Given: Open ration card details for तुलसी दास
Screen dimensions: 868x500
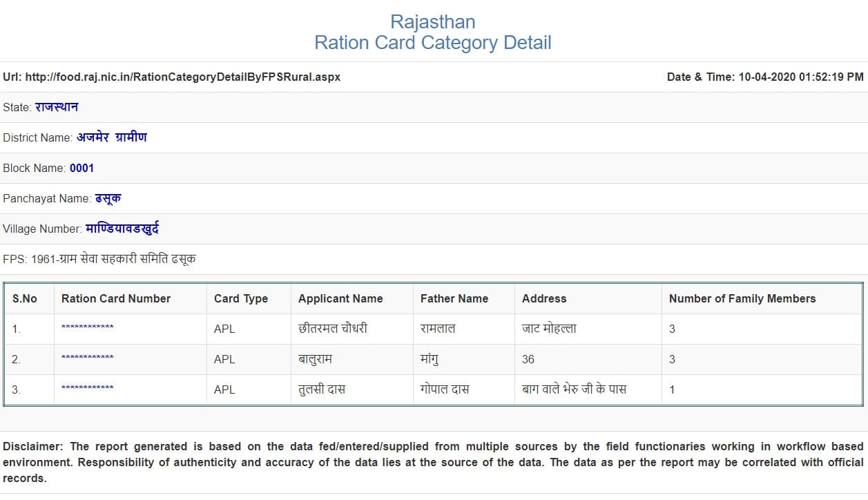Looking at the screenshot, I should click(x=86, y=385).
